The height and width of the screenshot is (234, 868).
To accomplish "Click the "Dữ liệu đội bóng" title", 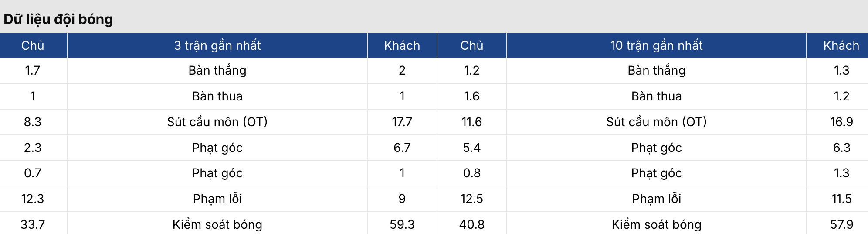I will tap(58, 19).
